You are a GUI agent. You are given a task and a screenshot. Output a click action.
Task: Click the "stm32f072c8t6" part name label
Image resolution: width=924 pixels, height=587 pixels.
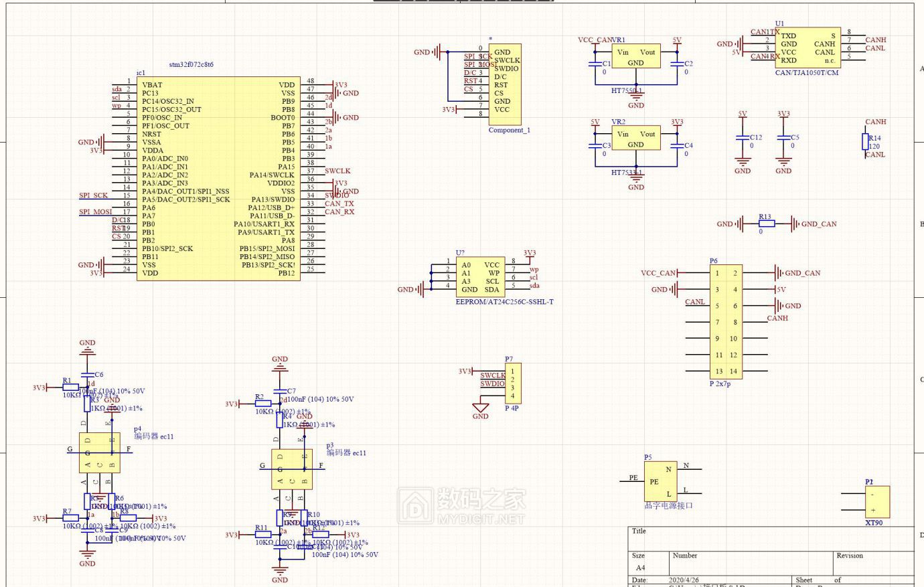pos(191,65)
